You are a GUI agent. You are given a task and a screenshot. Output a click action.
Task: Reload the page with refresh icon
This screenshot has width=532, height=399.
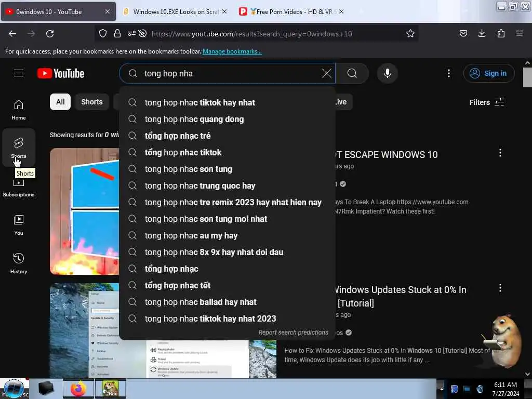50,34
